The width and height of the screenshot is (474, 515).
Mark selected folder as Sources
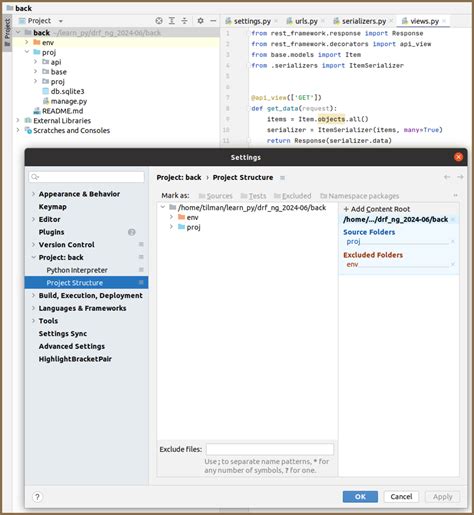click(x=215, y=196)
